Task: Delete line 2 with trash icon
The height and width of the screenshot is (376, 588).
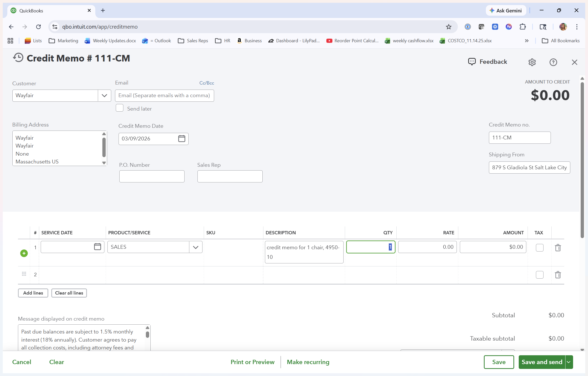Action: coord(558,275)
